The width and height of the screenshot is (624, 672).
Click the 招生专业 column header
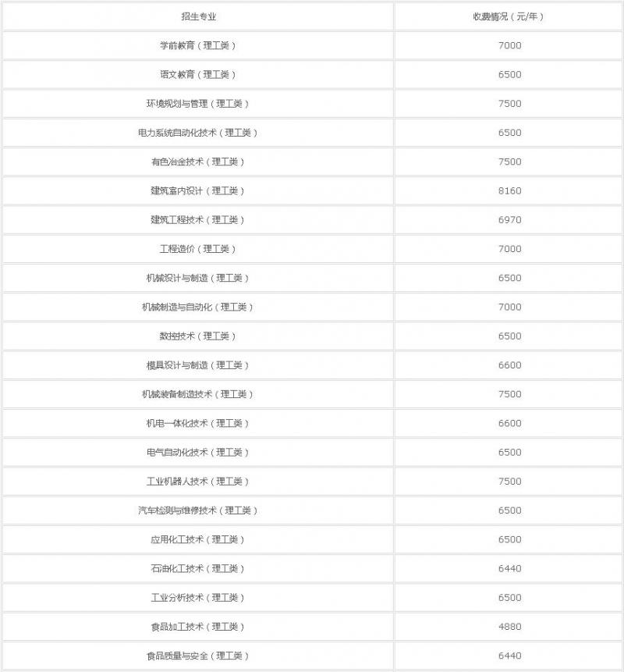pyautogui.click(x=197, y=16)
